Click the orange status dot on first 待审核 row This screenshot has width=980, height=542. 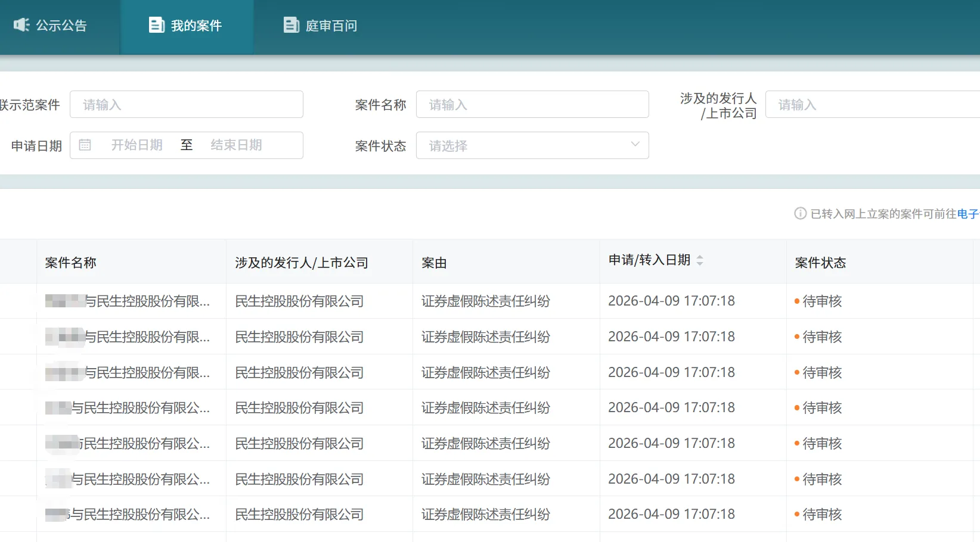click(x=797, y=302)
